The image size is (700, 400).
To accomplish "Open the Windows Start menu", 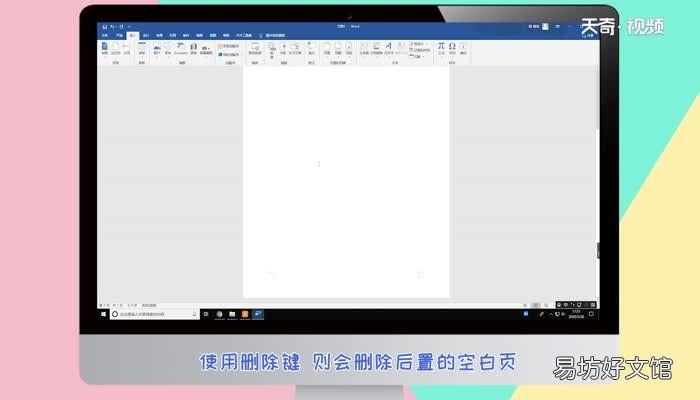I will click(x=104, y=314).
